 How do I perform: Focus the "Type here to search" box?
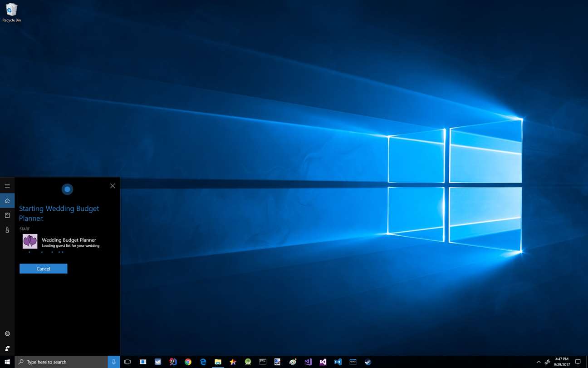(x=61, y=362)
